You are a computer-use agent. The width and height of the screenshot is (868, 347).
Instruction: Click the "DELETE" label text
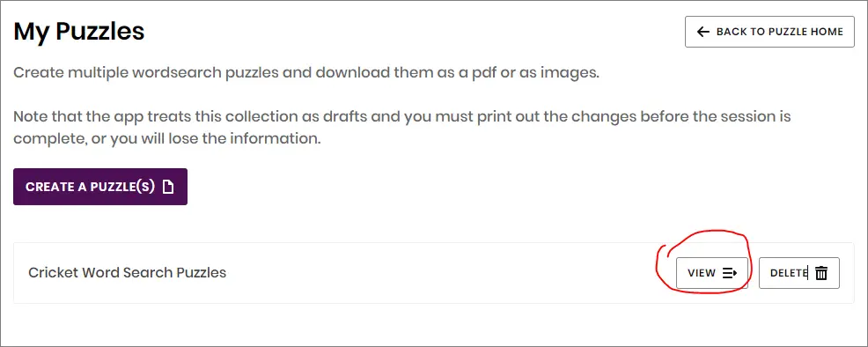(x=789, y=273)
